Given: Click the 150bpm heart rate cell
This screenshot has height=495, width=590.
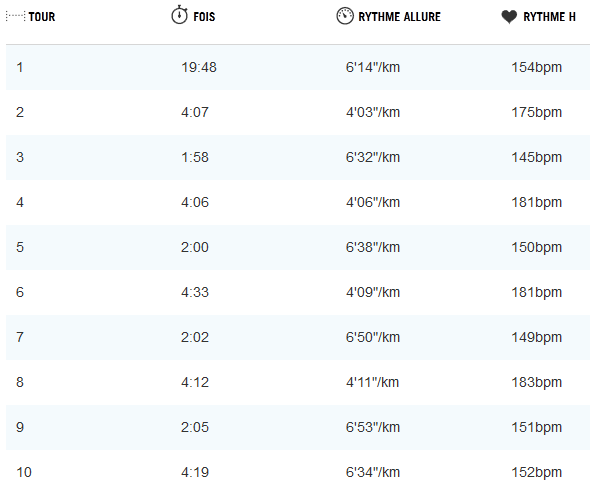Looking at the screenshot, I should click(x=536, y=247).
